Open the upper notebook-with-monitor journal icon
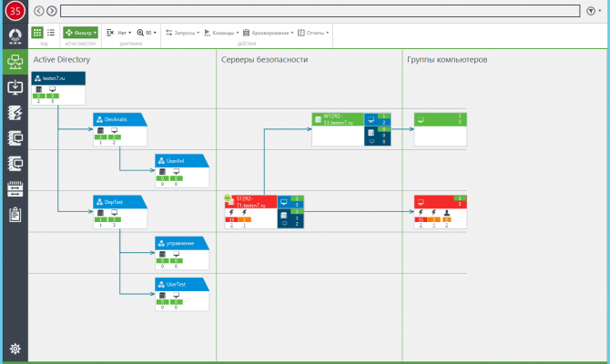The height and width of the screenshot is (364, 610). coord(15,138)
